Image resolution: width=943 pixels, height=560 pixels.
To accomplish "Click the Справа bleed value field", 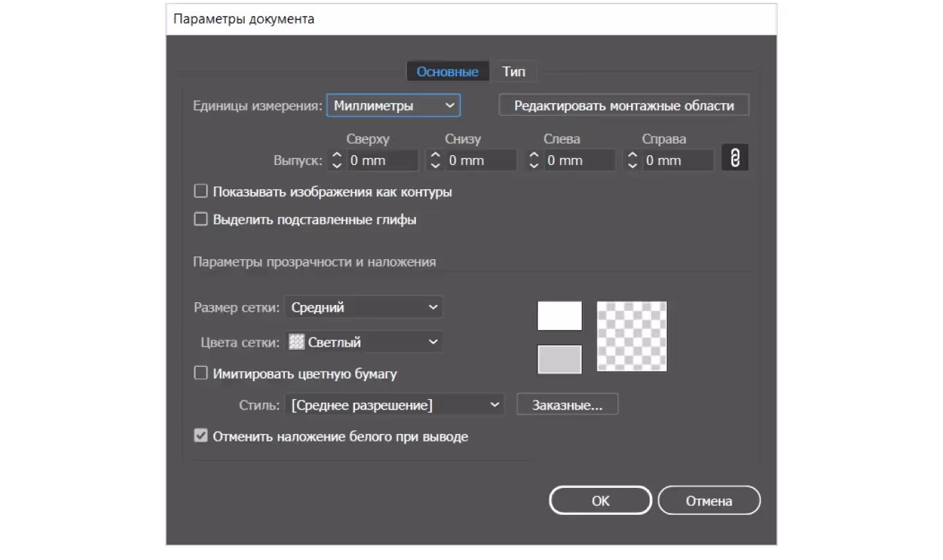I will 678,160.
